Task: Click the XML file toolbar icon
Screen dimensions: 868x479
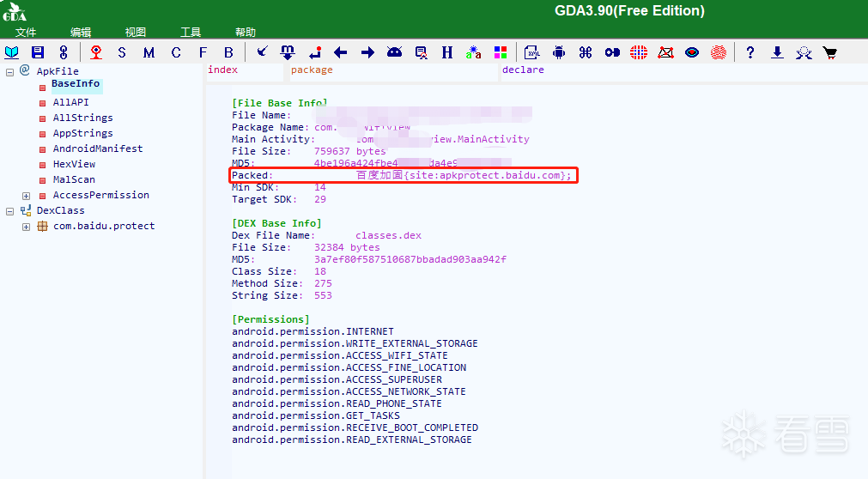Action: 532,52
